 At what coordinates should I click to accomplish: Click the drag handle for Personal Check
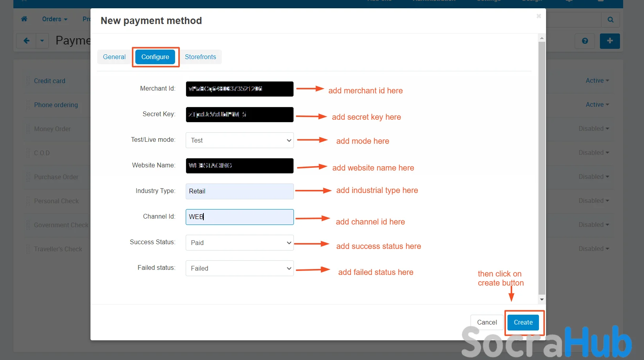(x=28, y=201)
